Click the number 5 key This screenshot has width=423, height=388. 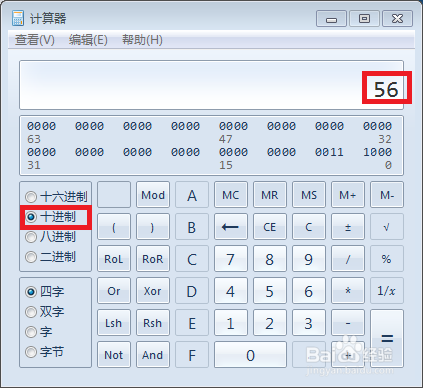point(270,291)
